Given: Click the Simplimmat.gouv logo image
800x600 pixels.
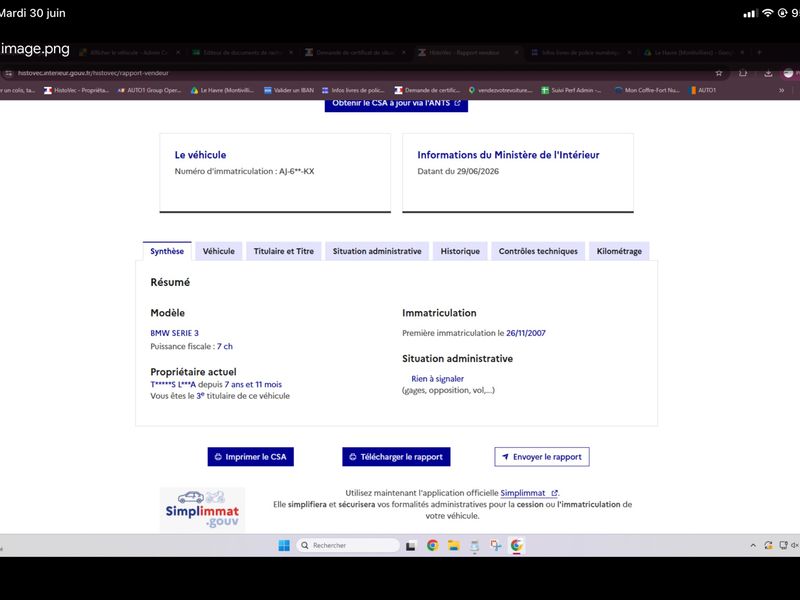Looking at the screenshot, I should (203, 510).
